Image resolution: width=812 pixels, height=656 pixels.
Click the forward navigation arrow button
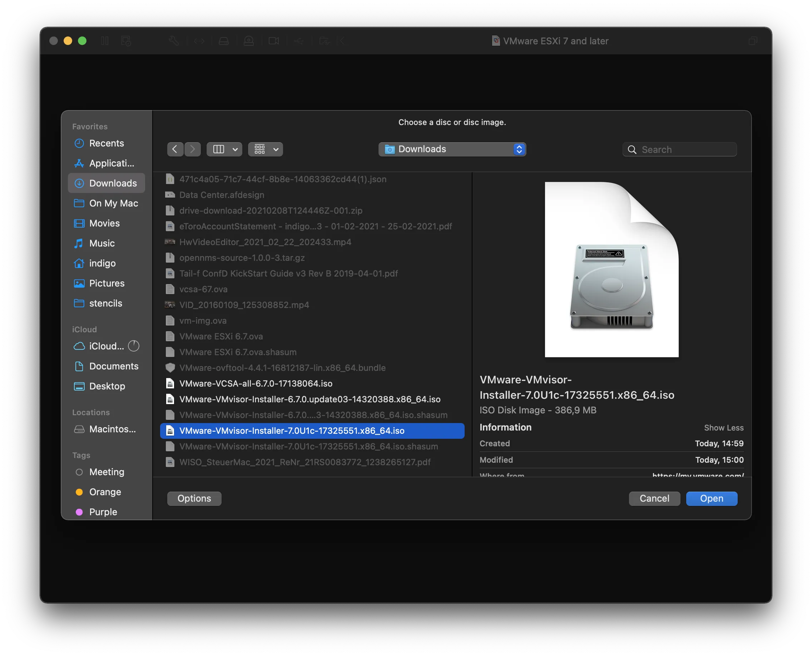coord(192,149)
